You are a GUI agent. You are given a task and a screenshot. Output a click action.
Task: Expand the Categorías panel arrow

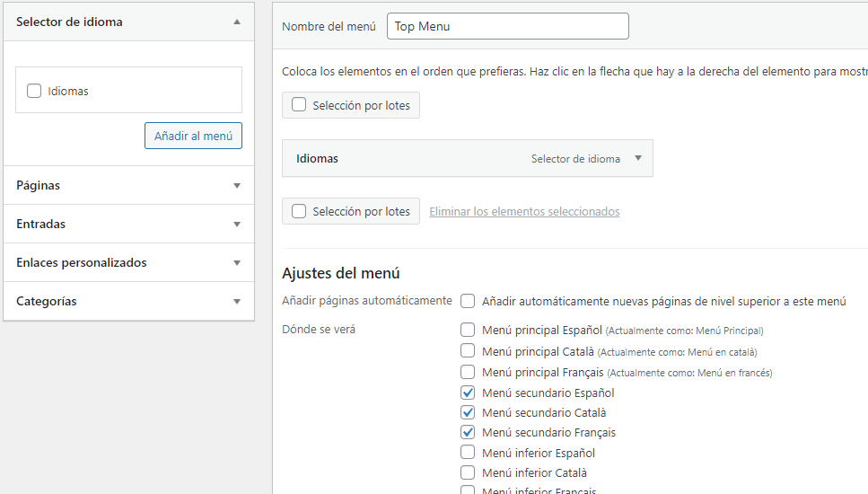click(237, 302)
